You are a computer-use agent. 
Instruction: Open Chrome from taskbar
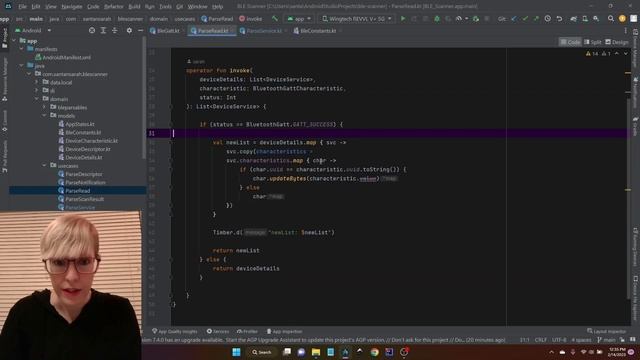pyautogui.click(x=374, y=352)
